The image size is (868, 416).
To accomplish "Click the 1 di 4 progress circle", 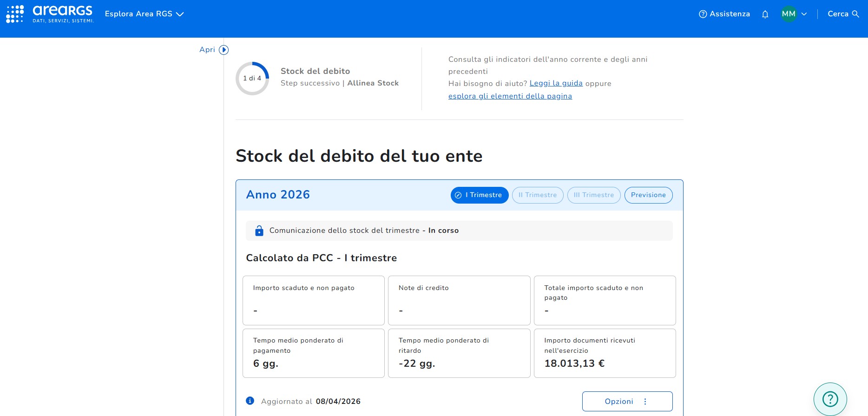I will click(252, 79).
